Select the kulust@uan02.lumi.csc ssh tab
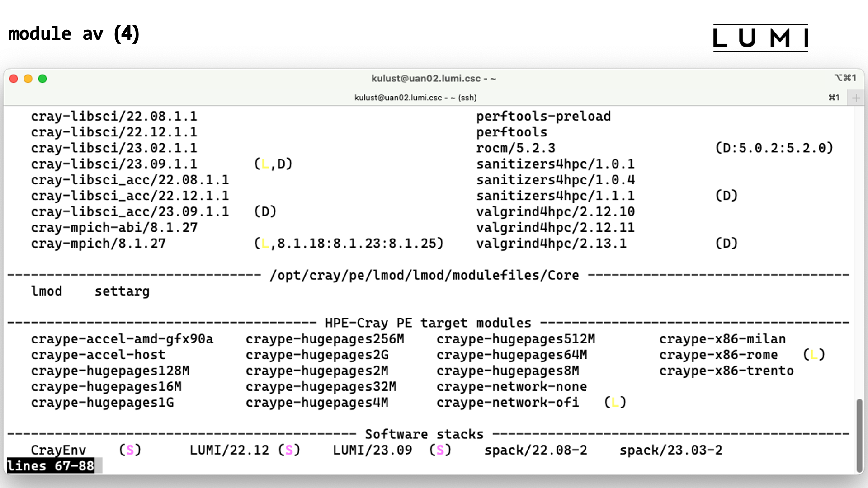 [x=415, y=98]
